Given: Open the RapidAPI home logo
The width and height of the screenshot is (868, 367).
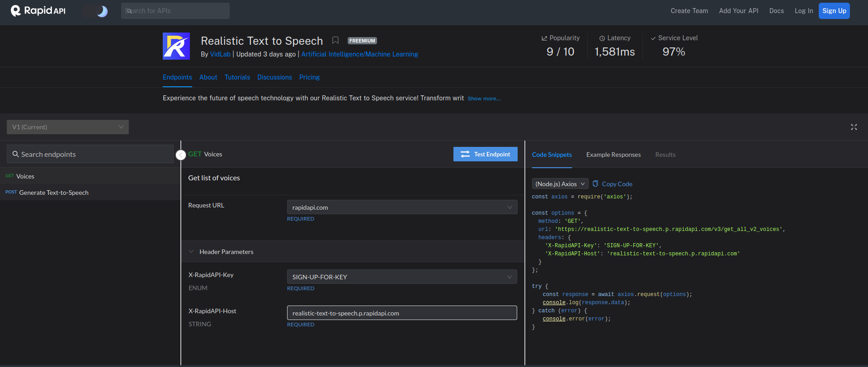Looking at the screenshot, I should click(x=38, y=11).
